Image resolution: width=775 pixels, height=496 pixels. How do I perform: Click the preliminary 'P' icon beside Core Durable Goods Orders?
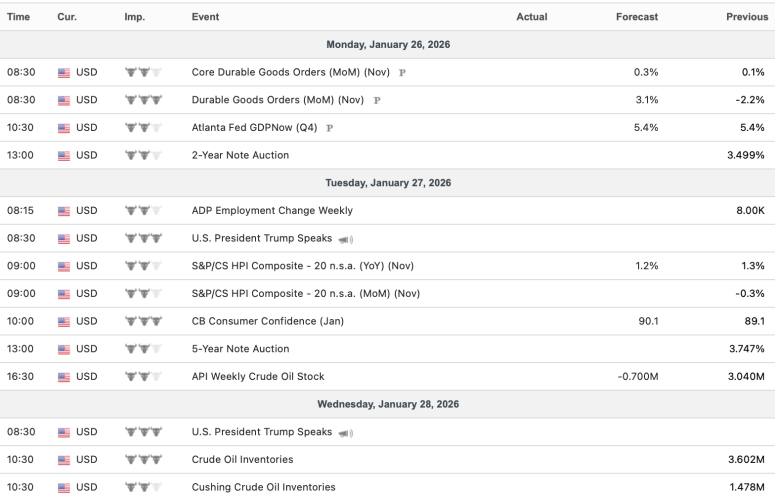[x=402, y=73]
